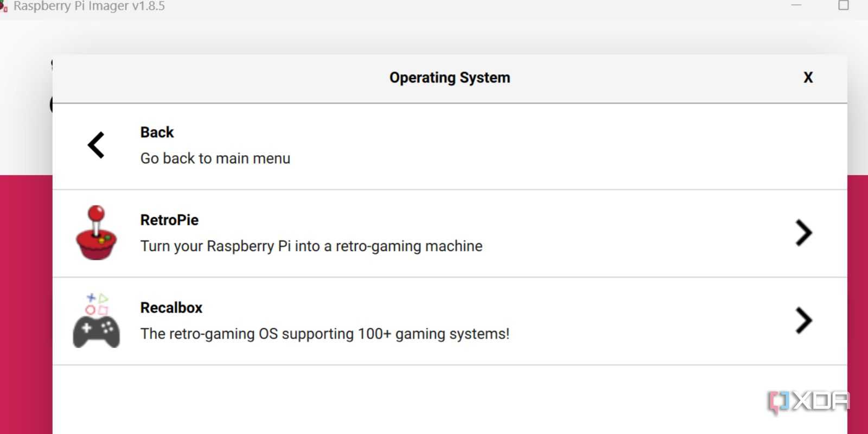868x434 pixels.
Task: Click the 'Go back to main menu' text
Action: tap(215, 158)
